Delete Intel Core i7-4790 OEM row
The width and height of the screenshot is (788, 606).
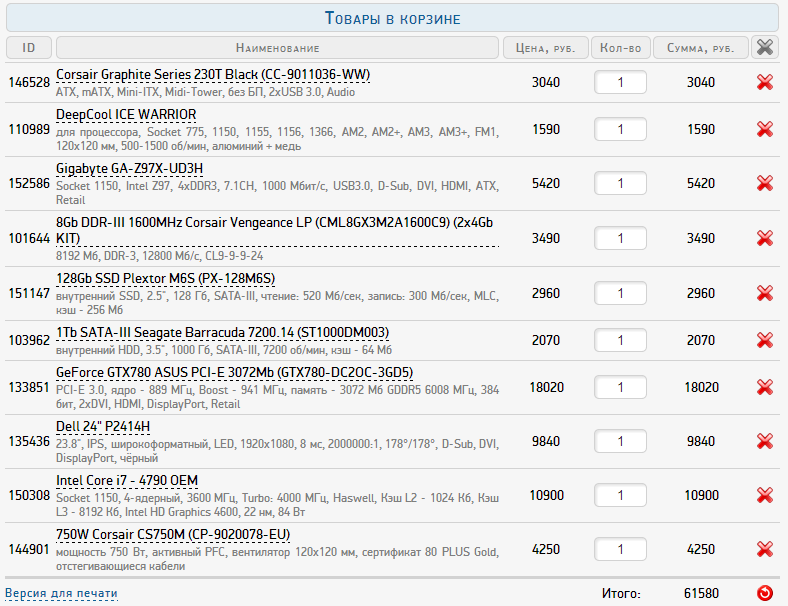point(764,495)
